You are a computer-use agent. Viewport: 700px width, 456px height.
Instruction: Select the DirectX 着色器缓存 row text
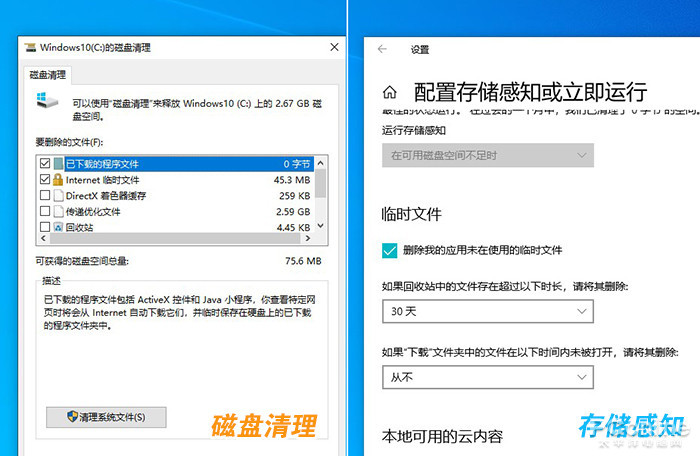point(106,196)
